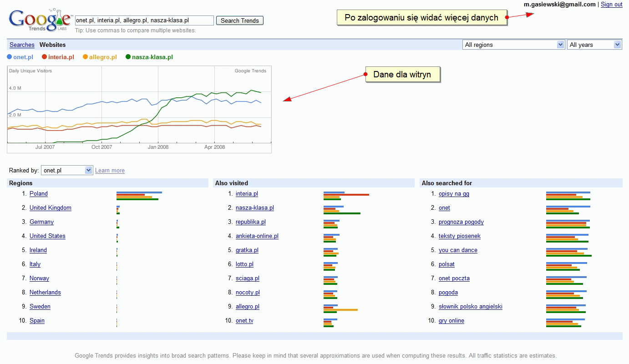The height and width of the screenshot is (364, 629).
Task: Click the Sign out link
Action: (612, 4)
